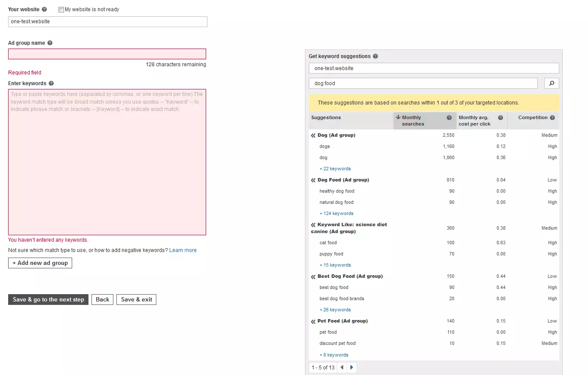Open help icon in Competition column header
The width and height of the screenshot is (588, 375).
(552, 117)
